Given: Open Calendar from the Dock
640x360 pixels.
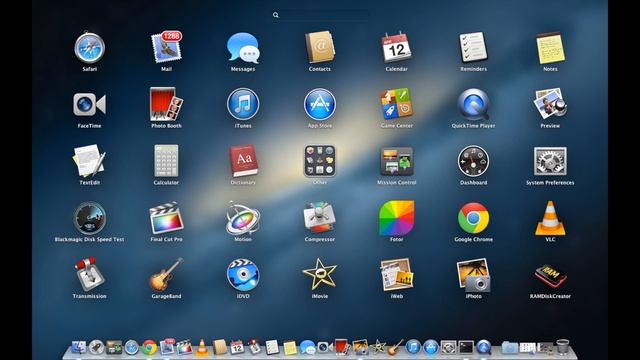Looking at the screenshot, I should click(x=237, y=347).
